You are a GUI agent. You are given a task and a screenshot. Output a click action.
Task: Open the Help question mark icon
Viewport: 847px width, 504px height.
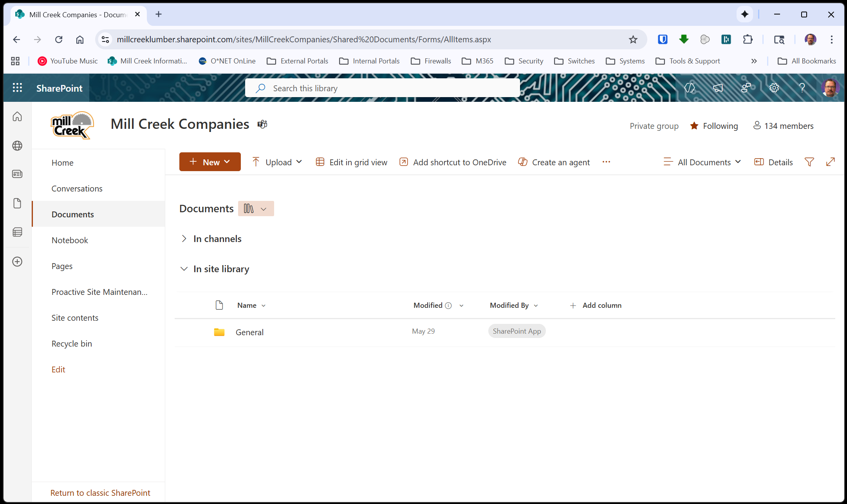point(802,88)
